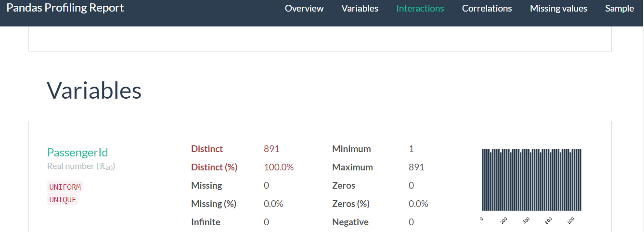This screenshot has height=232, width=644.
Task: Click the Maximum value 891
Action: [416, 167]
